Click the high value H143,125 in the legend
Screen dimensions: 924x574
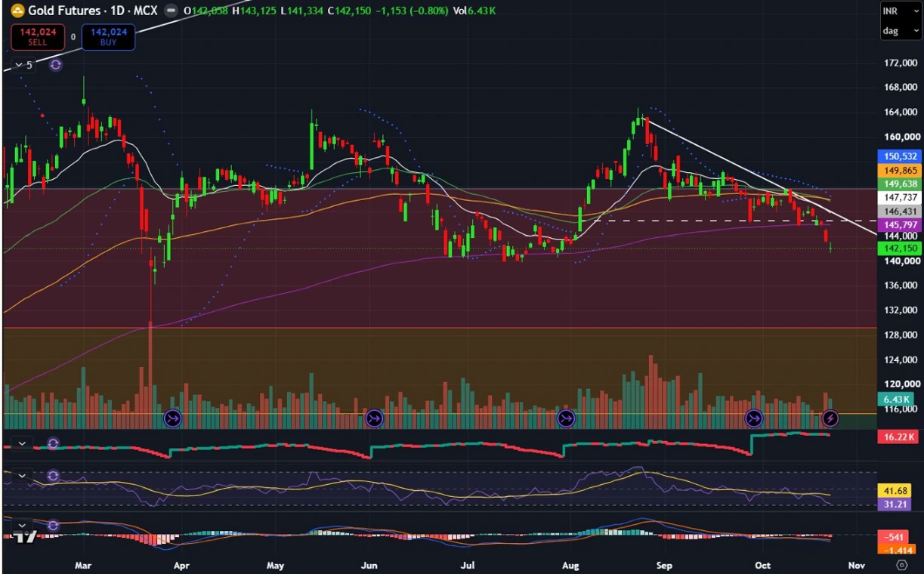[254, 11]
